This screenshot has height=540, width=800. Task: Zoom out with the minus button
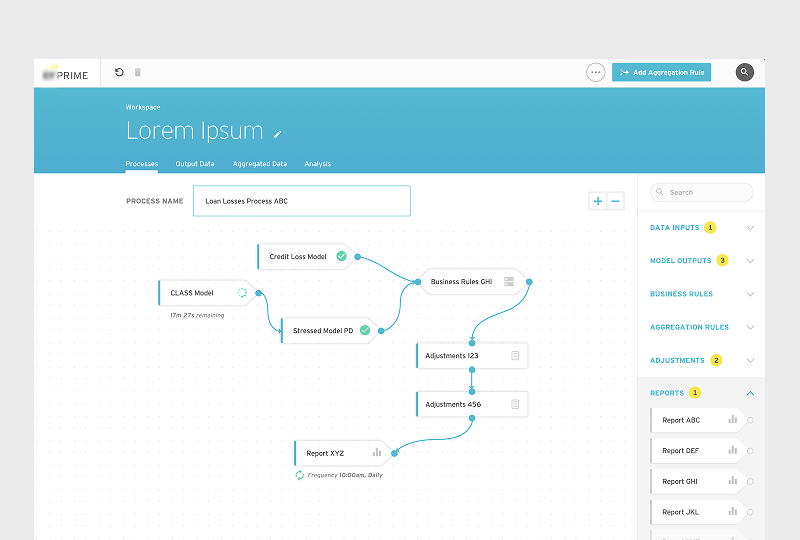click(x=615, y=201)
